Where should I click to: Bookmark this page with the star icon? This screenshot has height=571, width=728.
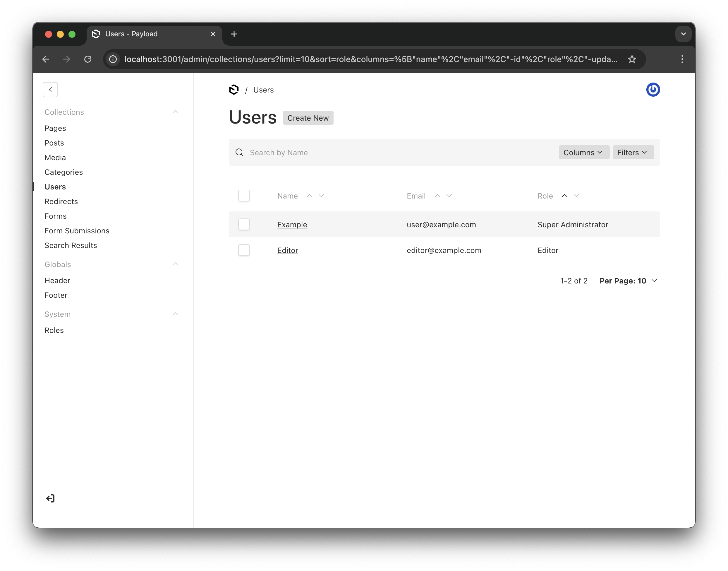click(631, 59)
